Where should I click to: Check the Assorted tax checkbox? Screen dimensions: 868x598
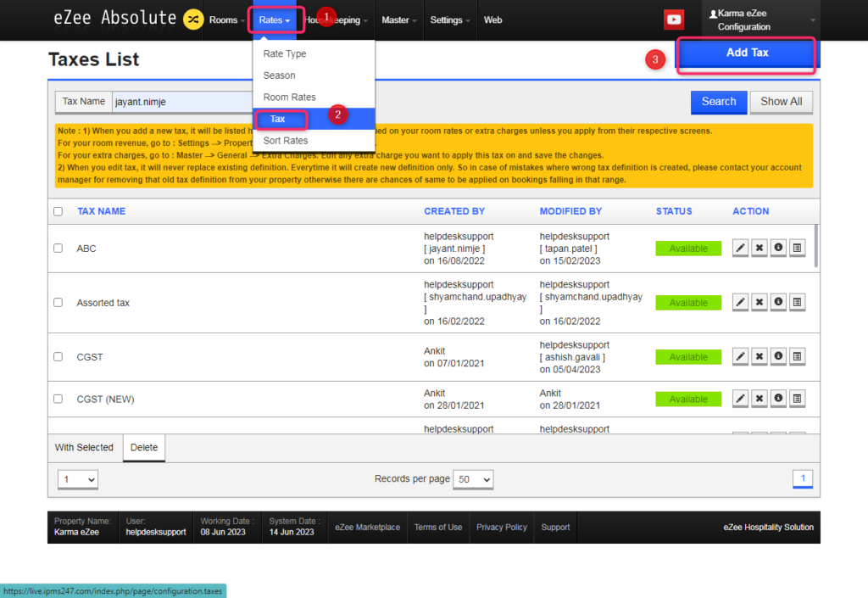point(58,302)
